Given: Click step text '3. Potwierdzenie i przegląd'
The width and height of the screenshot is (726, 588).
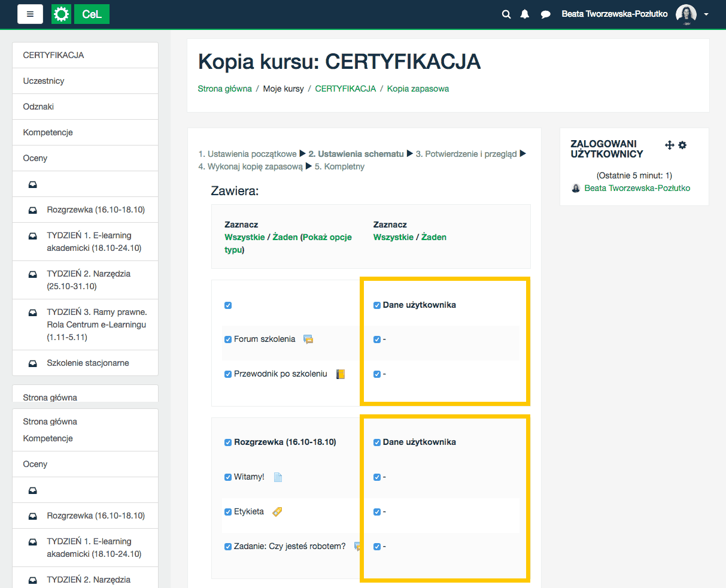Looking at the screenshot, I should point(466,154).
